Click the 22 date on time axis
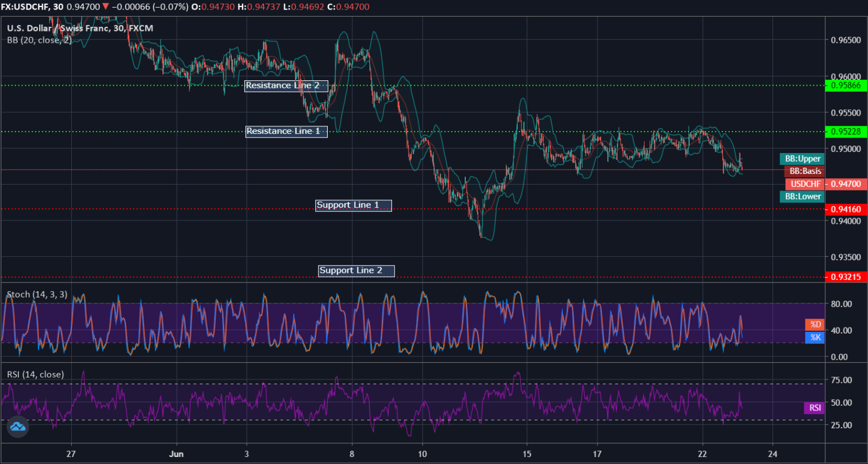The image size is (868, 464). (703, 454)
